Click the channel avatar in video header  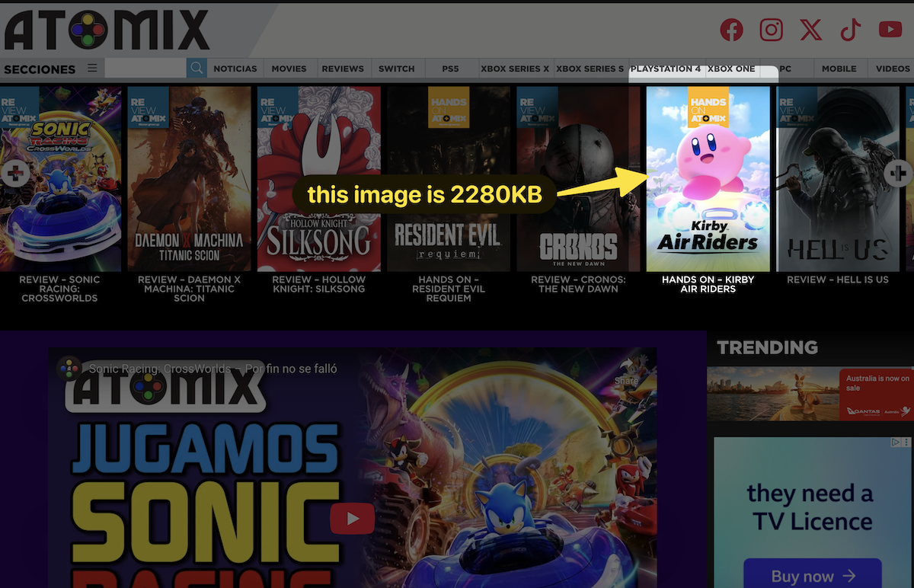coord(70,369)
